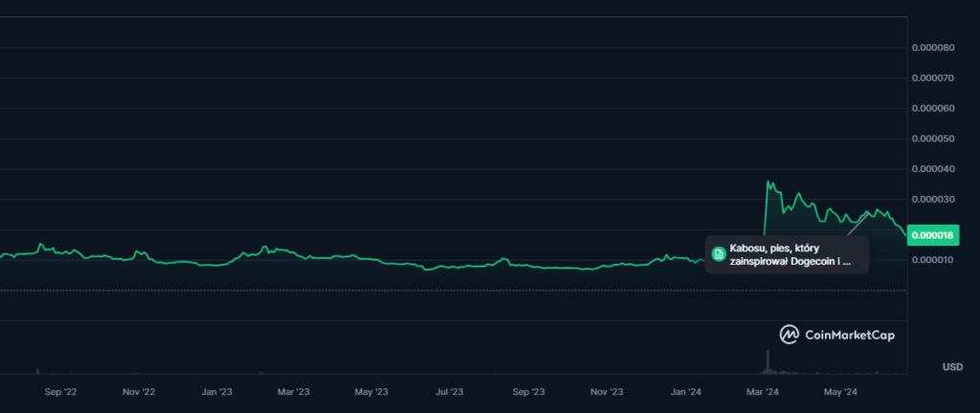Click the 0.000040 price axis label
Viewport: 980px width, 413px height.
(933, 169)
